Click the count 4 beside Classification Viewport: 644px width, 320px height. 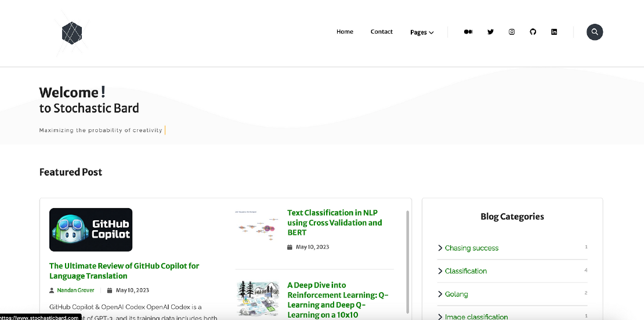pos(586,270)
